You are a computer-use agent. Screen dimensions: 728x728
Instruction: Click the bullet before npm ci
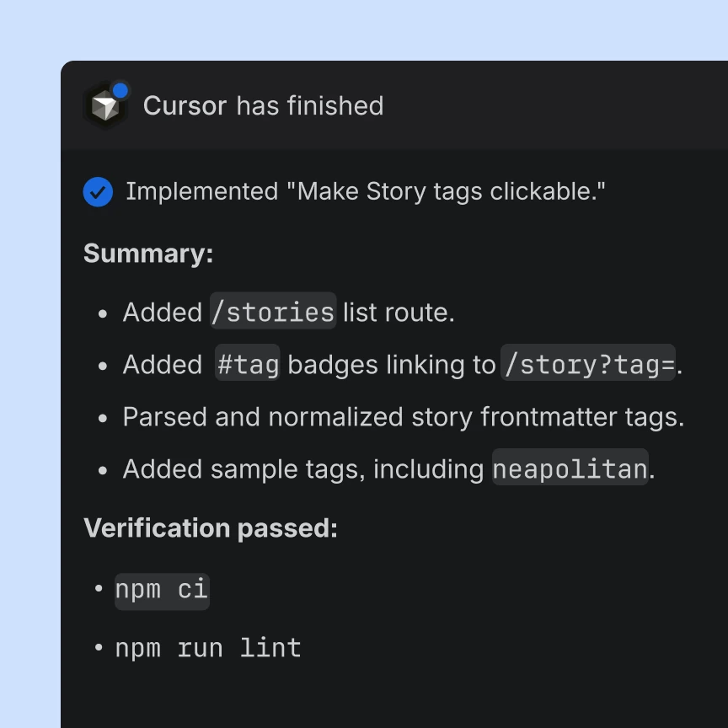pos(99,589)
